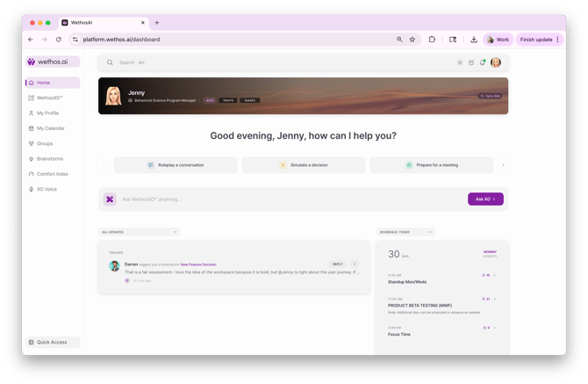Click the address bar URL
Screen dimensions: 588x384
(x=121, y=40)
